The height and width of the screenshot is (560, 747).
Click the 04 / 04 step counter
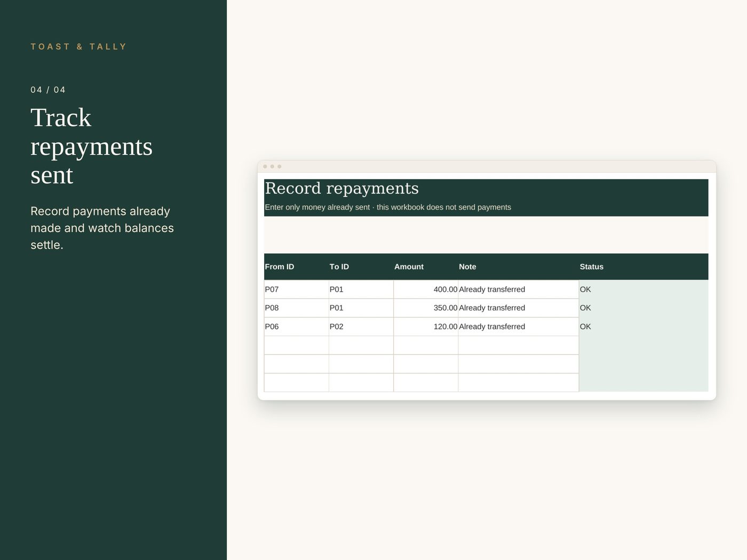coord(48,90)
